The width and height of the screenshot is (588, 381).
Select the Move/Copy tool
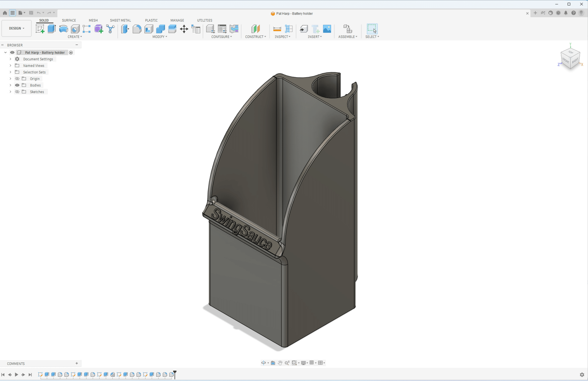point(184,29)
